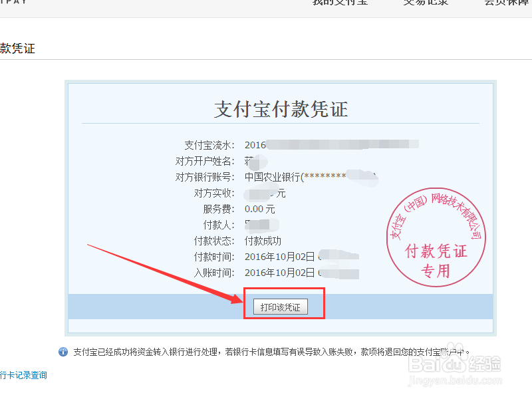Select the 0.00 元 service fee value
This screenshot has height=399, width=532.
260,209
